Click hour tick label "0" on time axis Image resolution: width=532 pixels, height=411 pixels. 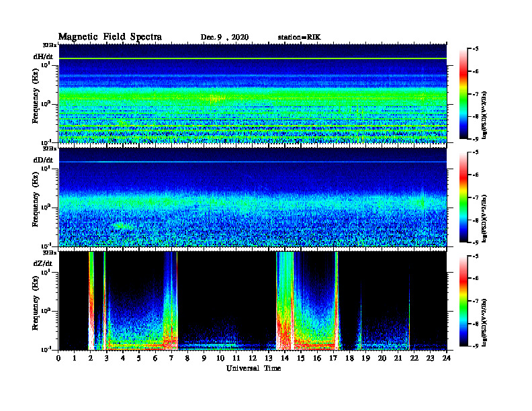click(x=58, y=359)
